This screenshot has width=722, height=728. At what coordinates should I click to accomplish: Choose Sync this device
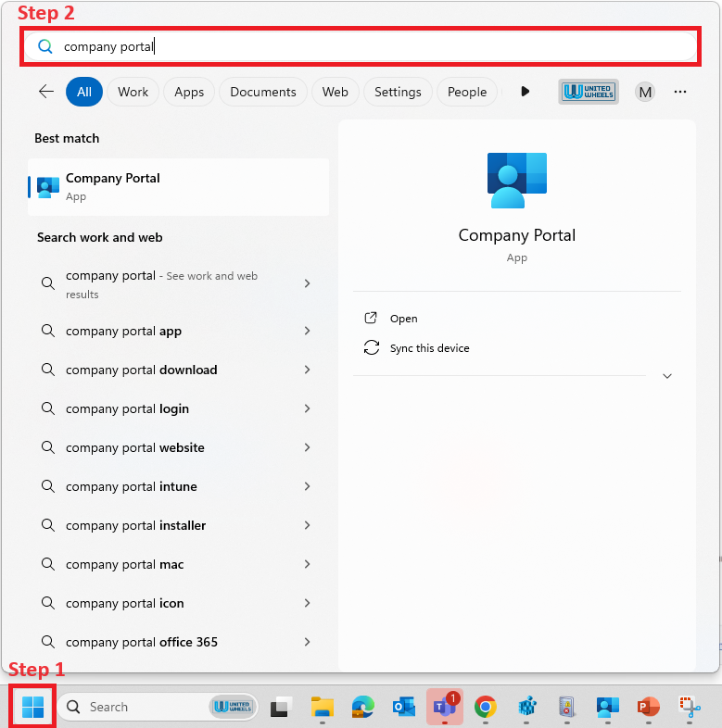click(429, 348)
